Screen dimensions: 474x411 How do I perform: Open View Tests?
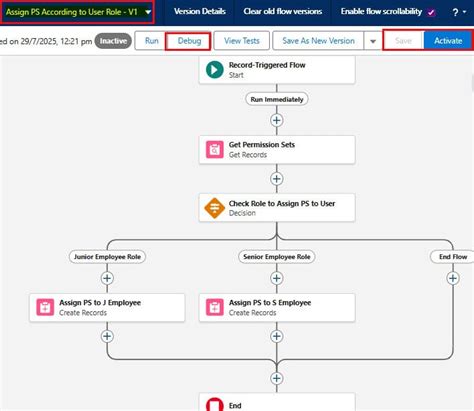click(242, 41)
